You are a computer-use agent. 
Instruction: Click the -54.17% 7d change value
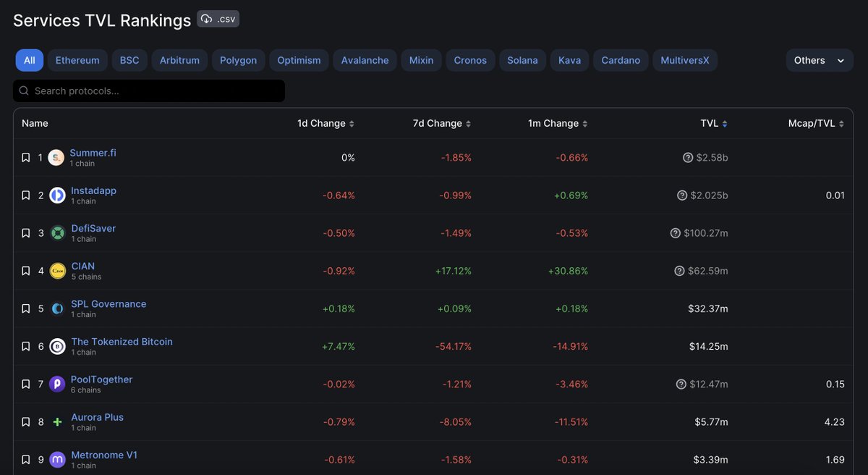454,346
